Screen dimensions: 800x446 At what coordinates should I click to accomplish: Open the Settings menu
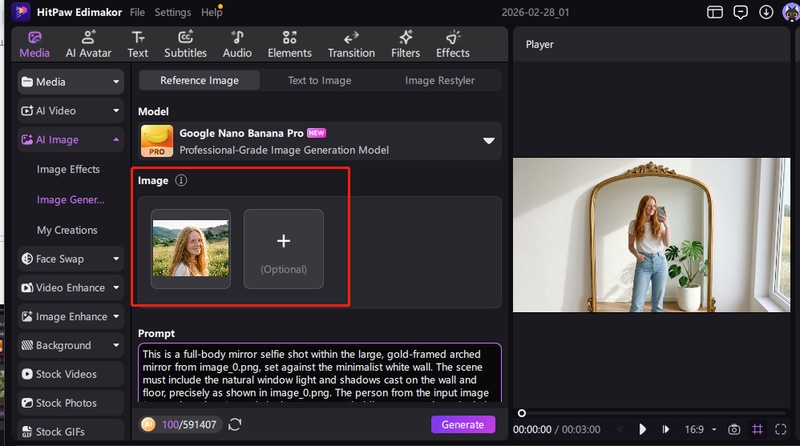(172, 13)
